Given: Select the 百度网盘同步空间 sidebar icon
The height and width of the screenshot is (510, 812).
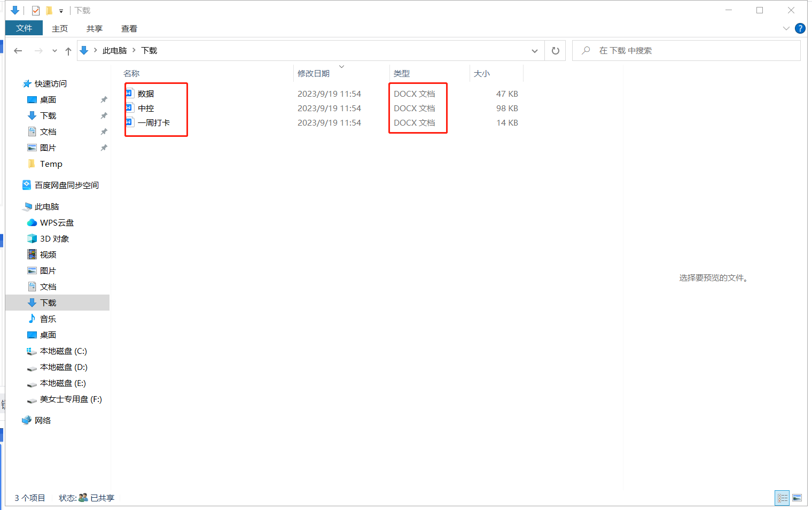Looking at the screenshot, I should click(27, 185).
